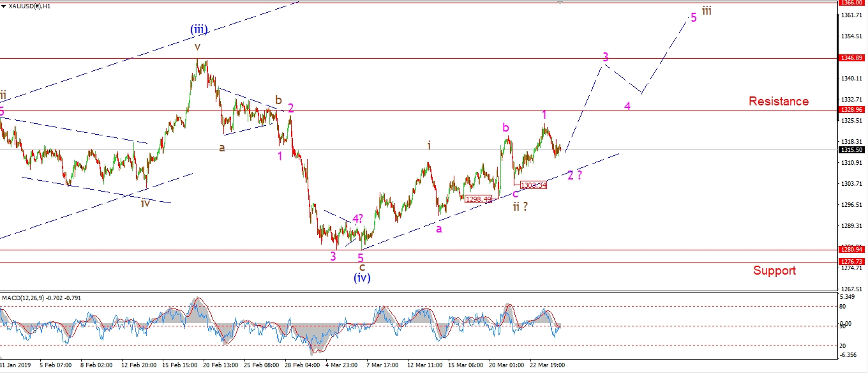Viewport: 868px width, 373px height.
Task: Click the dropdown arrow beside XAUUSD symbol title
Action: click(4, 6)
